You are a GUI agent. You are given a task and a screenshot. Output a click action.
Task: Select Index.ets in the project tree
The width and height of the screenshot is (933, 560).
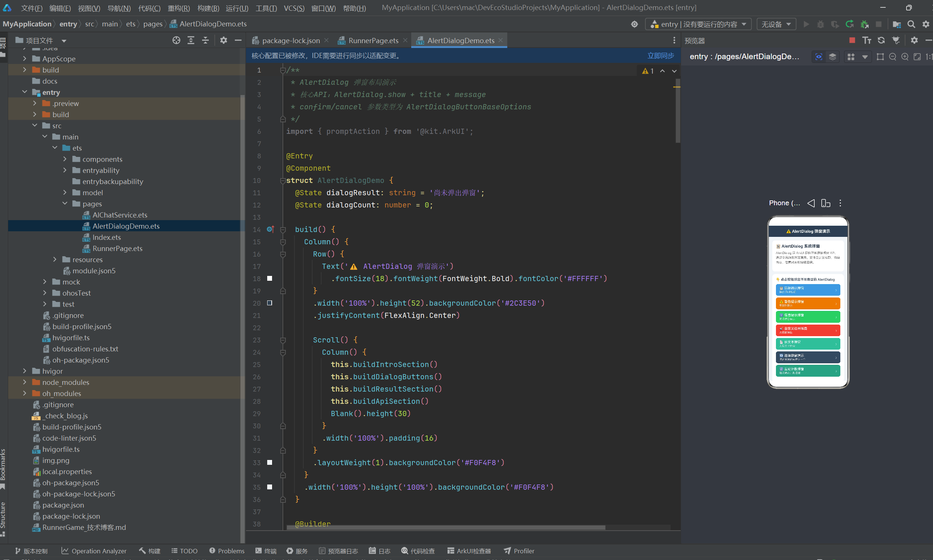point(106,237)
